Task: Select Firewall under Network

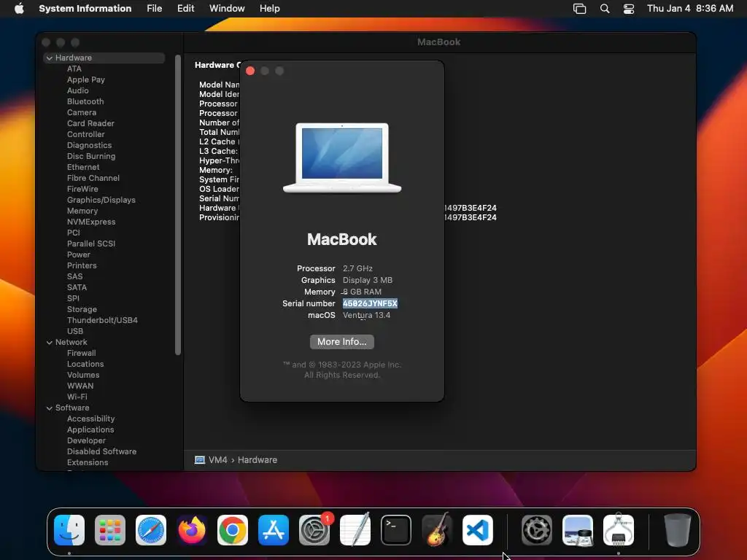Action: [81, 354]
